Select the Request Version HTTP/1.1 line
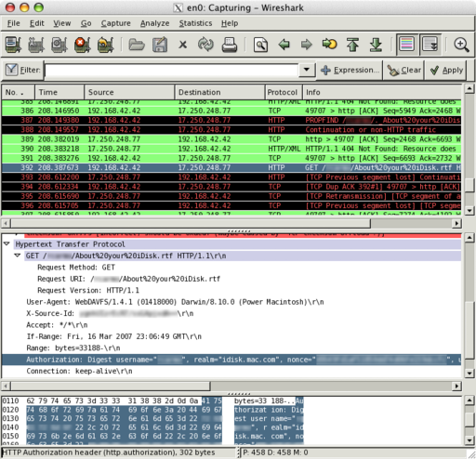This screenshot has width=476, height=459. tap(88, 290)
